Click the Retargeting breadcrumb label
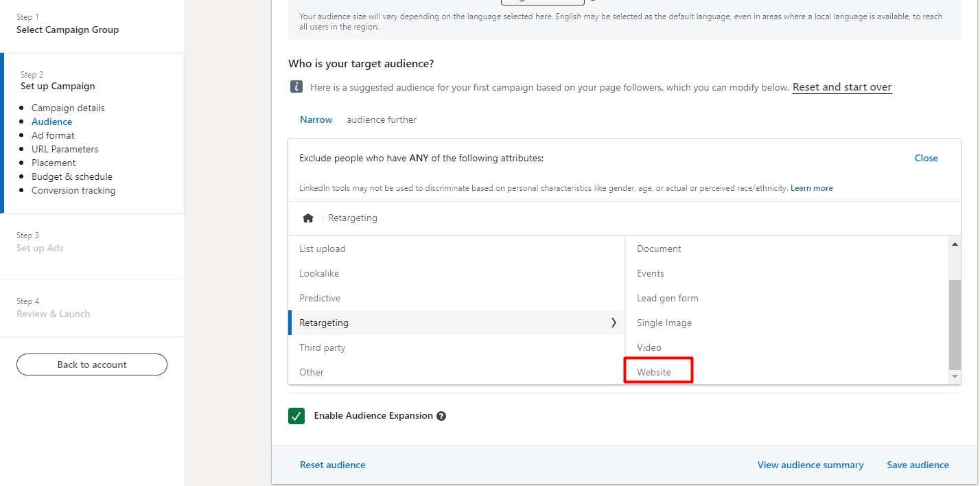 pos(353,218)
